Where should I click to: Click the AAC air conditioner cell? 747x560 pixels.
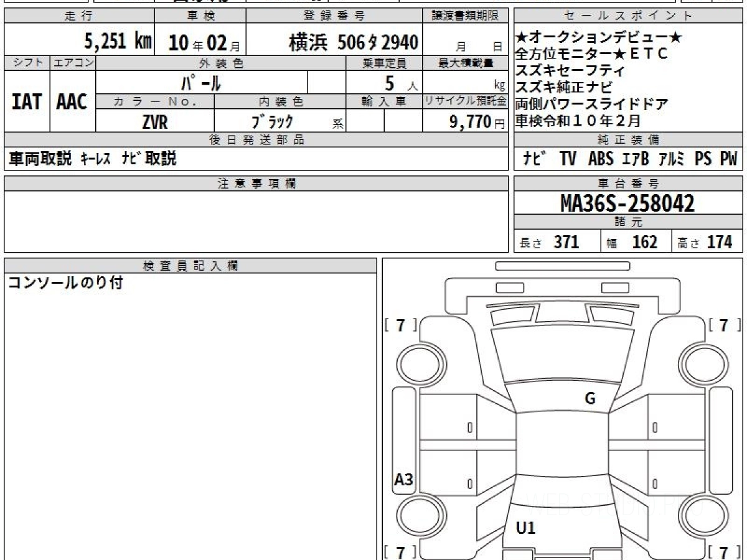72,102
